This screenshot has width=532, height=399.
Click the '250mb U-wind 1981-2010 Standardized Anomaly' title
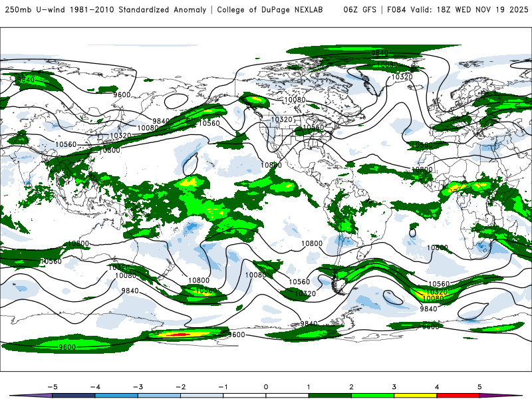pos(106,10)
